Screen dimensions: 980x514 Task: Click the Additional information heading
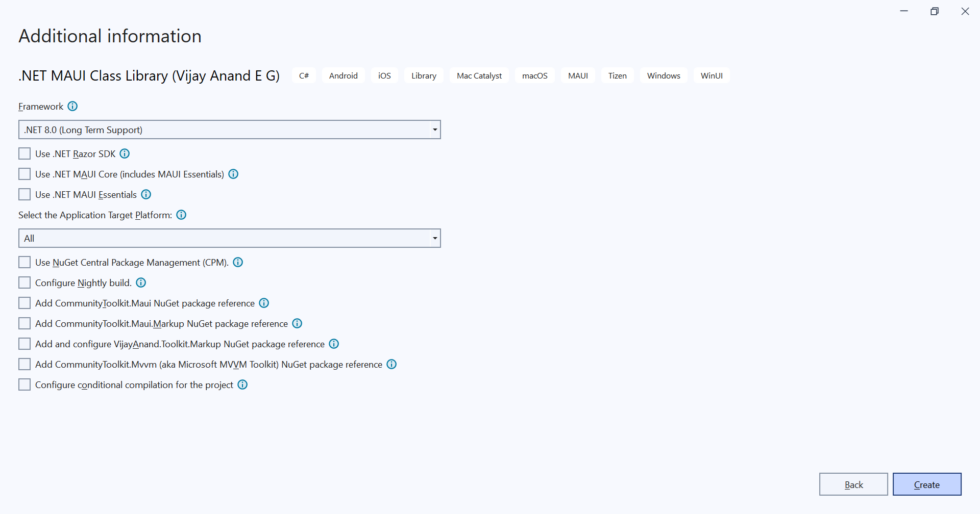point(110,36)
